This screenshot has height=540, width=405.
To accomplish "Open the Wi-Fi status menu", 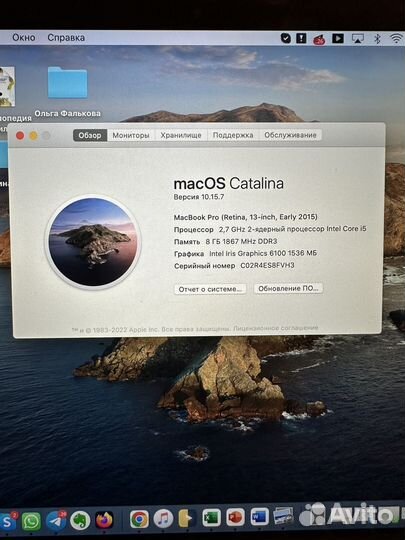I will 397,38.
